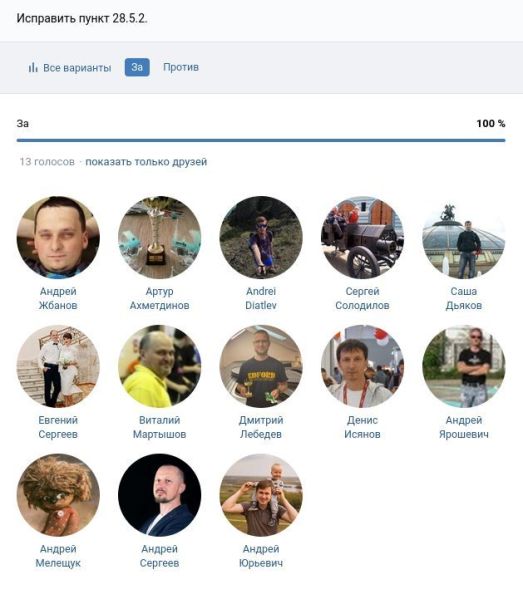Select the За tab
523x599 pixels.
click(x=137, y=67)
